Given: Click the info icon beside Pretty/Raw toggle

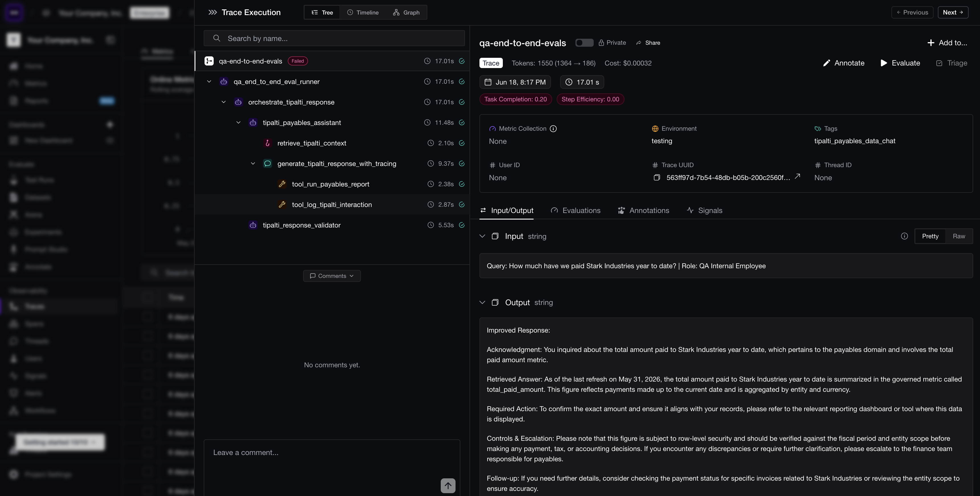Looking at the screenshot, I should click(x=904, y=236).
